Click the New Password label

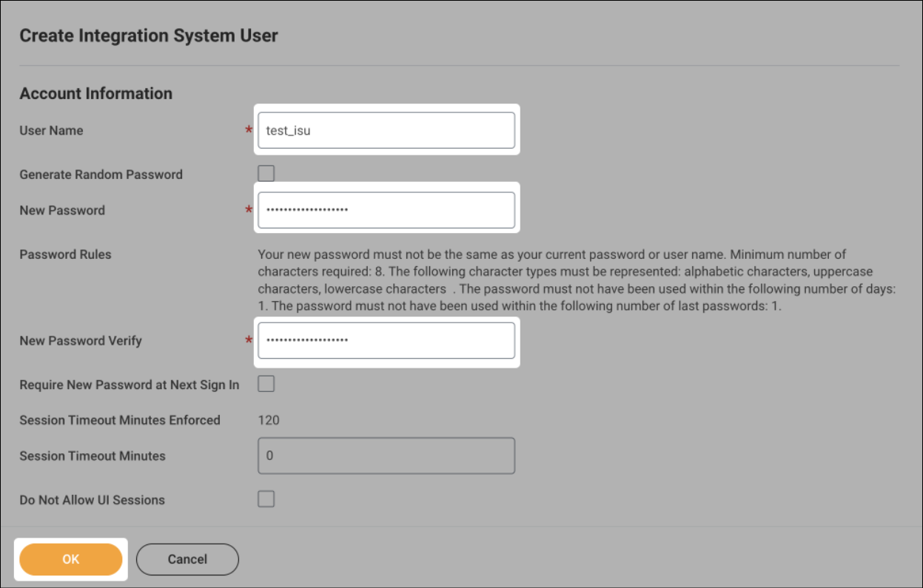[x=62, y=210]
